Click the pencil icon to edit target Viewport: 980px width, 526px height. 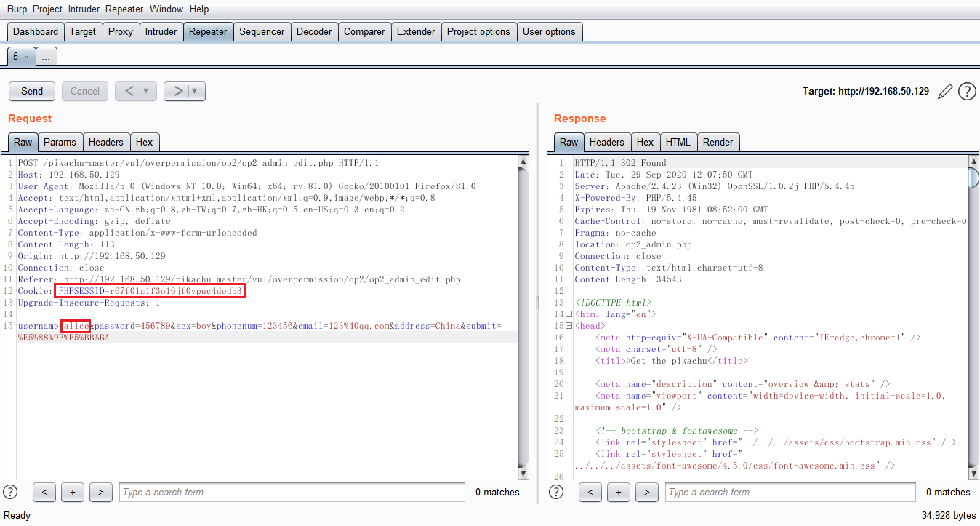click(945, 92)
